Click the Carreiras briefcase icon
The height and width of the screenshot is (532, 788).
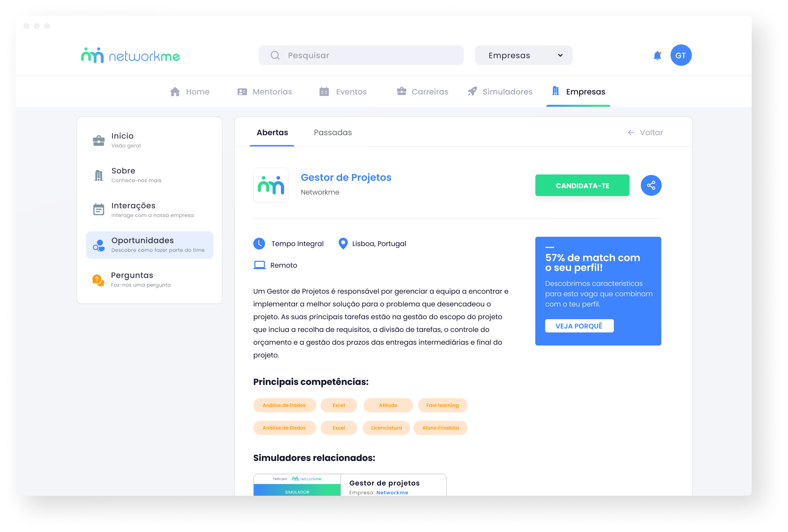[401, 91]
